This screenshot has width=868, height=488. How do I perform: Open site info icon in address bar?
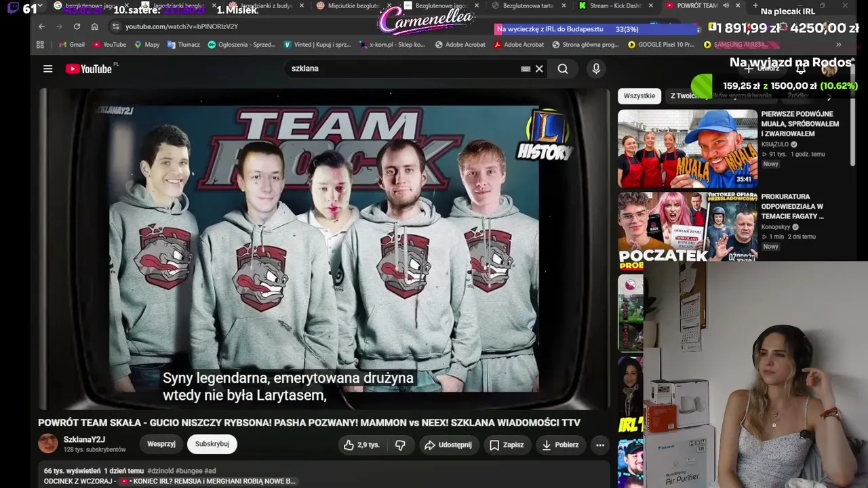pyautogui.click(x=115, y=26)
